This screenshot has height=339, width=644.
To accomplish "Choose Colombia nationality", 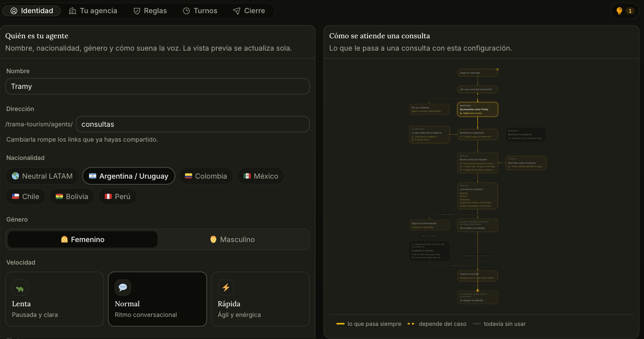I will [x=206, y=176].
